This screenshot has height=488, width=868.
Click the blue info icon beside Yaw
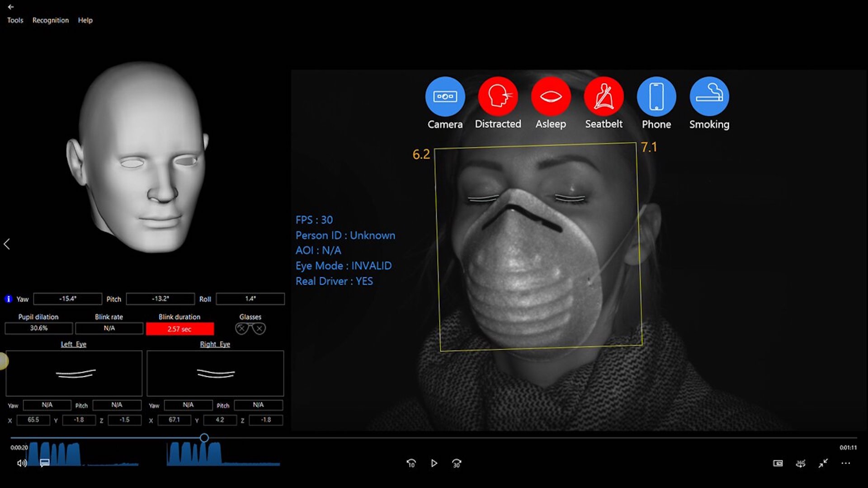[8, 299]
